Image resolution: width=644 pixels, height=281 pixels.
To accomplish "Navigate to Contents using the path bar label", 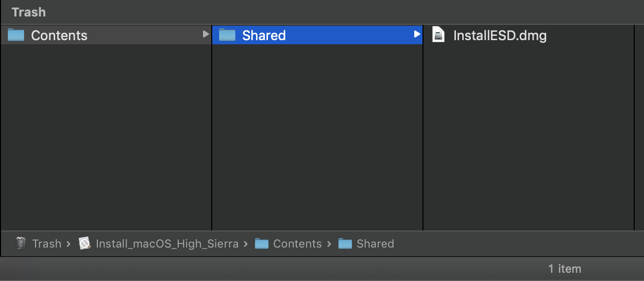I will [297, 244].
